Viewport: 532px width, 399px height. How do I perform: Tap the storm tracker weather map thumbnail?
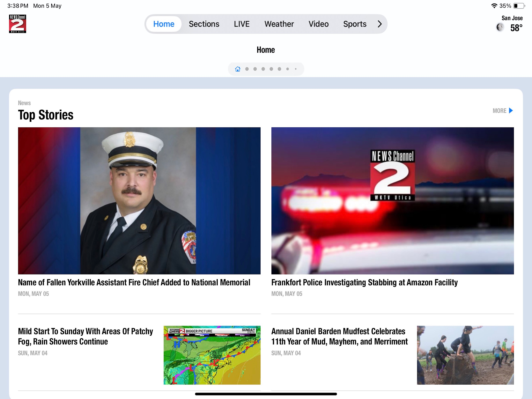tap(212, 355)
